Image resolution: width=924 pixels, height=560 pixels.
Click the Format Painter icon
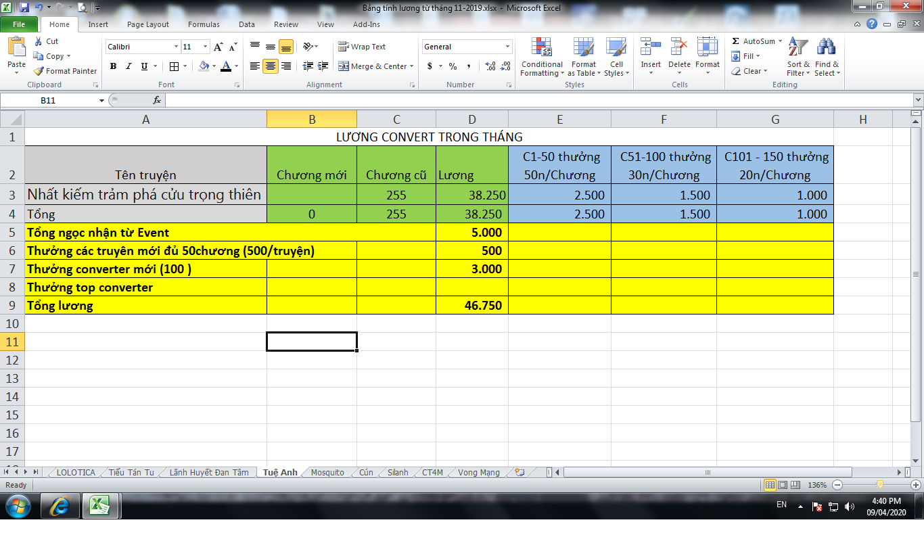39,71
